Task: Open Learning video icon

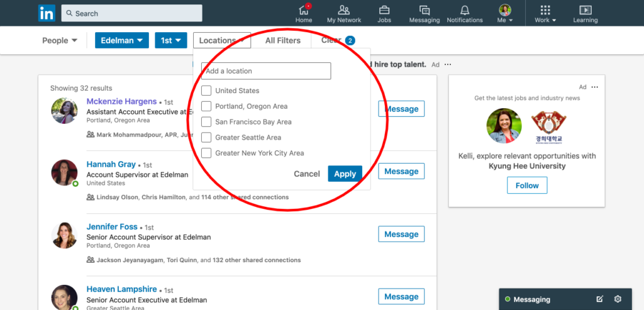Action: pyautogui.click(x=586, y=10)
